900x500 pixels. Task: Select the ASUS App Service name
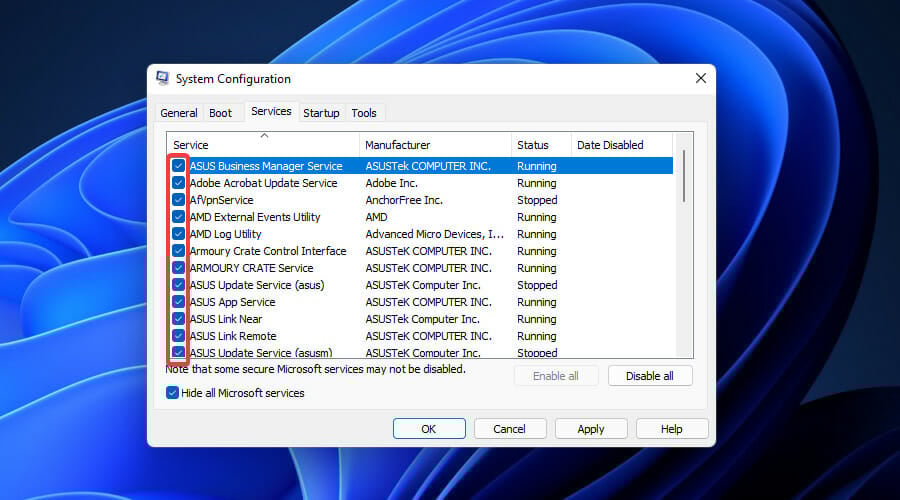click(232, 302)
